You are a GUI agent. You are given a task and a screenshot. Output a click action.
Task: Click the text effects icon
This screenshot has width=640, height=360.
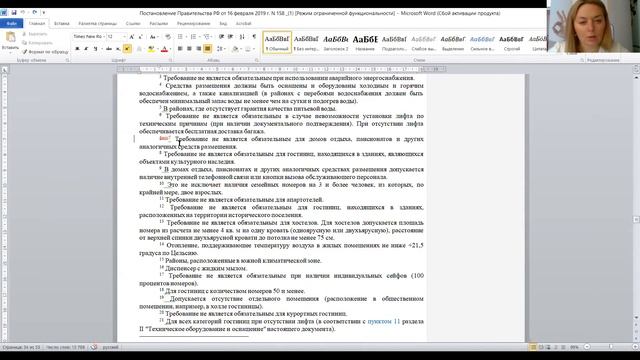tap(139, 49)
